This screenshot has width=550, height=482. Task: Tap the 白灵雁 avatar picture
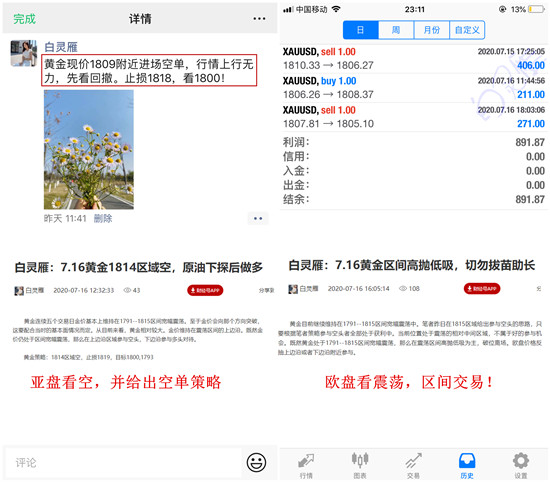24,53
